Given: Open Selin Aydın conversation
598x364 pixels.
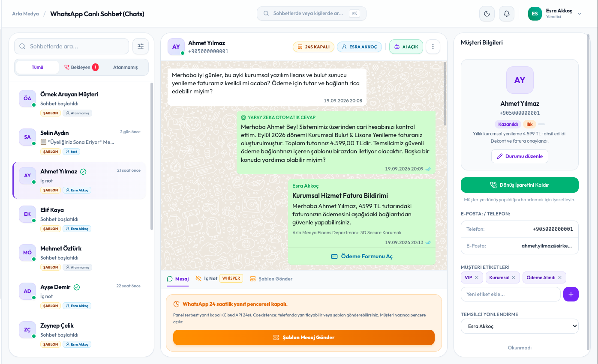Looking at the screenshot, I should [x=80, y=142].
